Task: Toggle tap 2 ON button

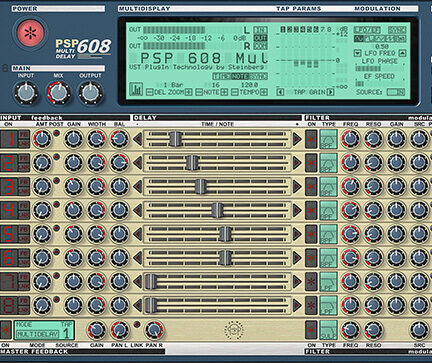Action: [x=9, y=163]
